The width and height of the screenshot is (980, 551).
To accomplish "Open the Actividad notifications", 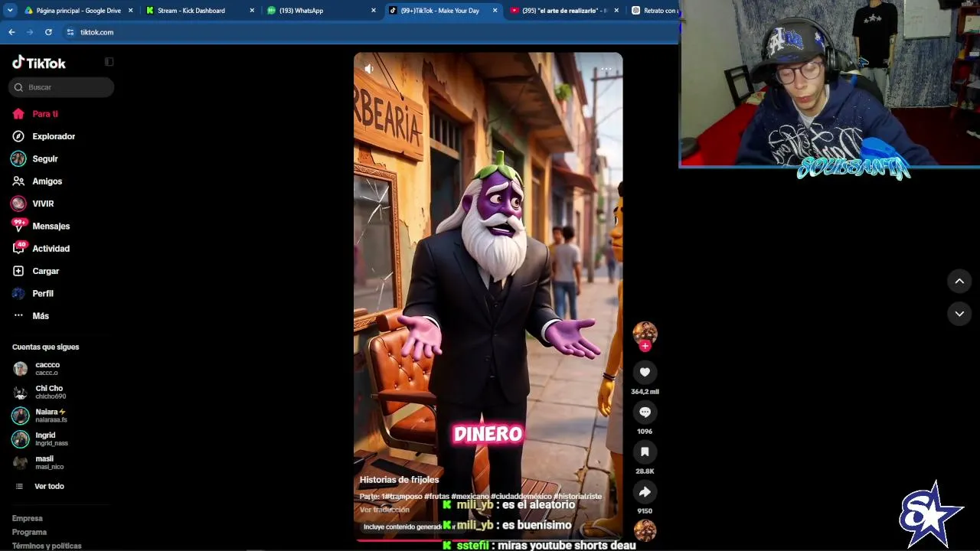I will [x=41, y=249].
